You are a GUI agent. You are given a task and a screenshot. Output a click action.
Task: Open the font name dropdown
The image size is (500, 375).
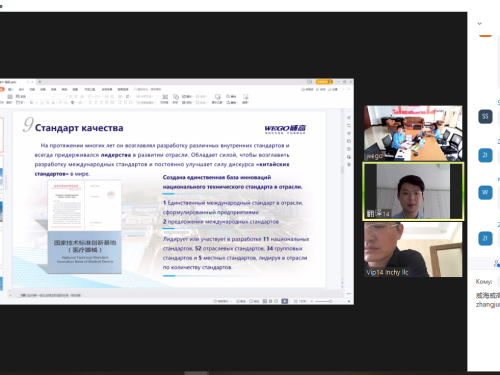click(42, 96)
